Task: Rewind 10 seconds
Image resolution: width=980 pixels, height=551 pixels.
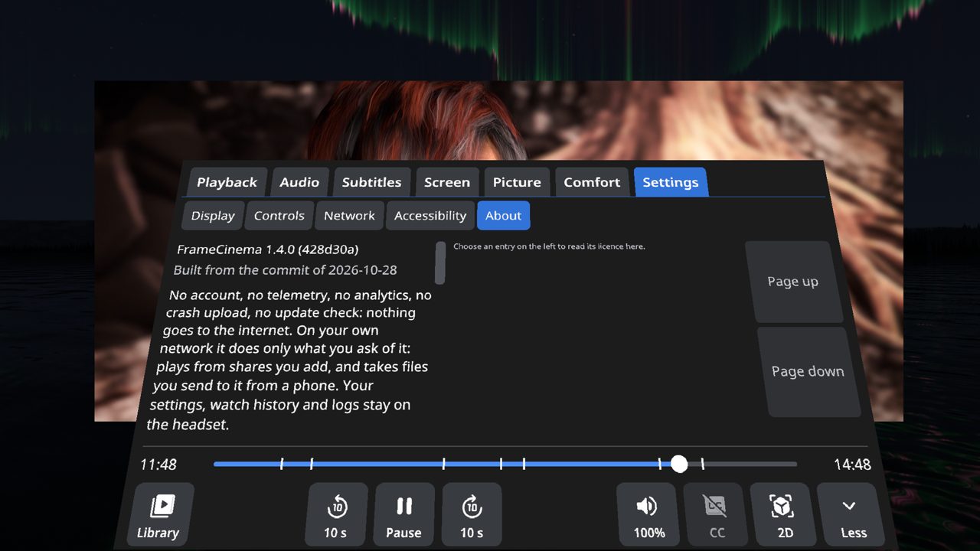Action: (337, 515)
